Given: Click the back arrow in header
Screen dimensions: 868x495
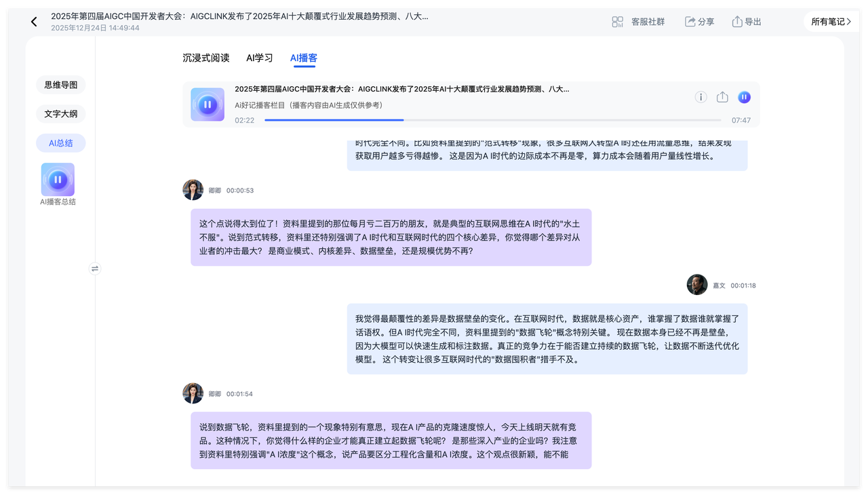Looking at the screenshot, I should (34, 22).
